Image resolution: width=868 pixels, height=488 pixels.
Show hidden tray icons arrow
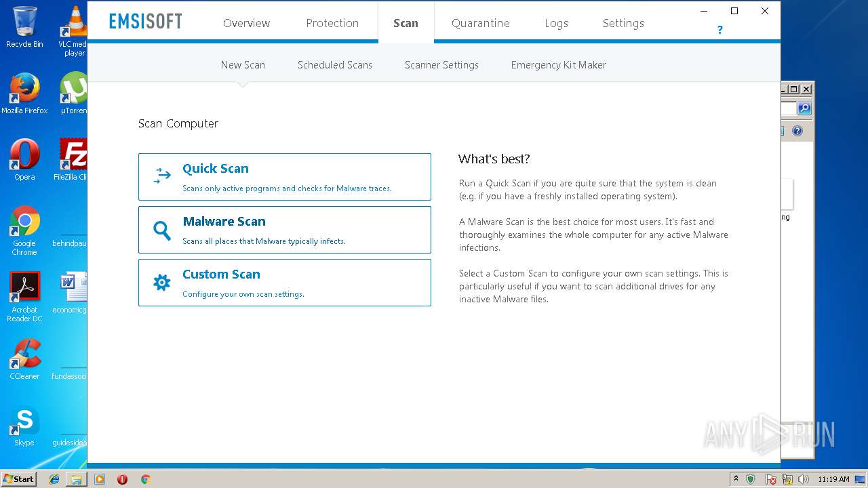tap(736, 479)
